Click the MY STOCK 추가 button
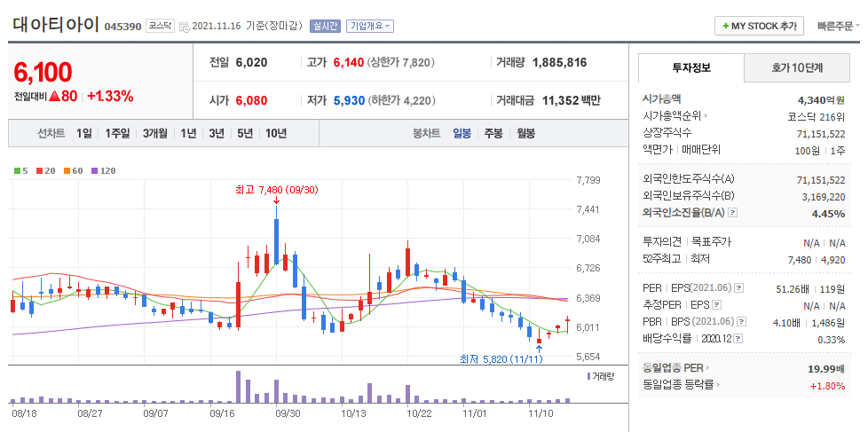 (759, 26)
